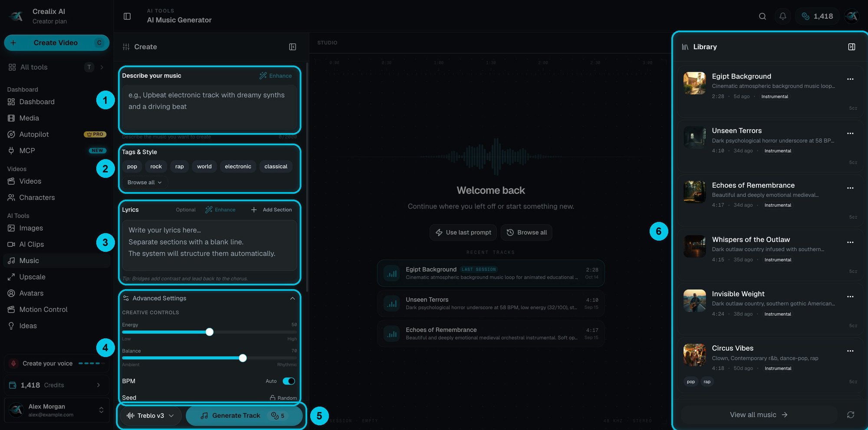Open Egipt Background recent track row
This screenshot has width=868, height=430.
[x=491, y=273]
